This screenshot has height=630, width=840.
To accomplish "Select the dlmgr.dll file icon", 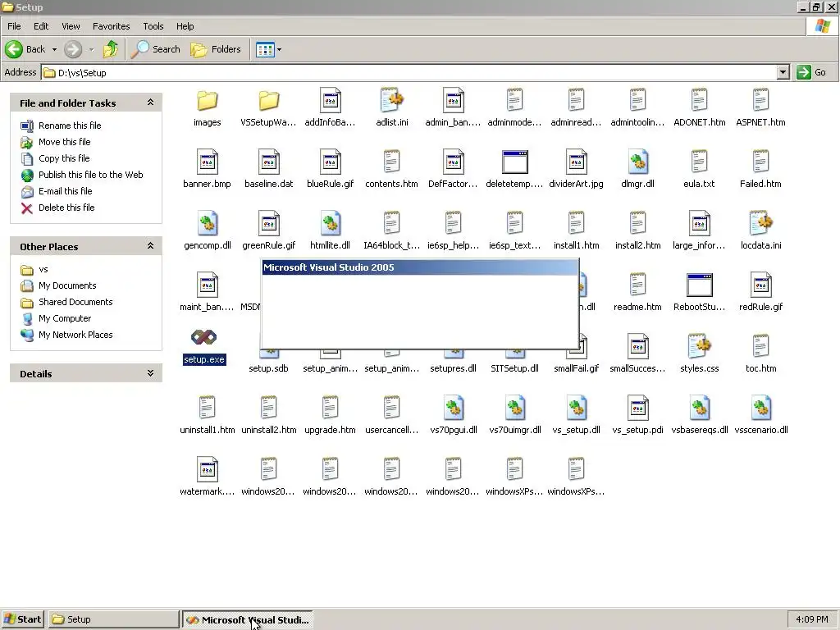I will coord(637,162).
